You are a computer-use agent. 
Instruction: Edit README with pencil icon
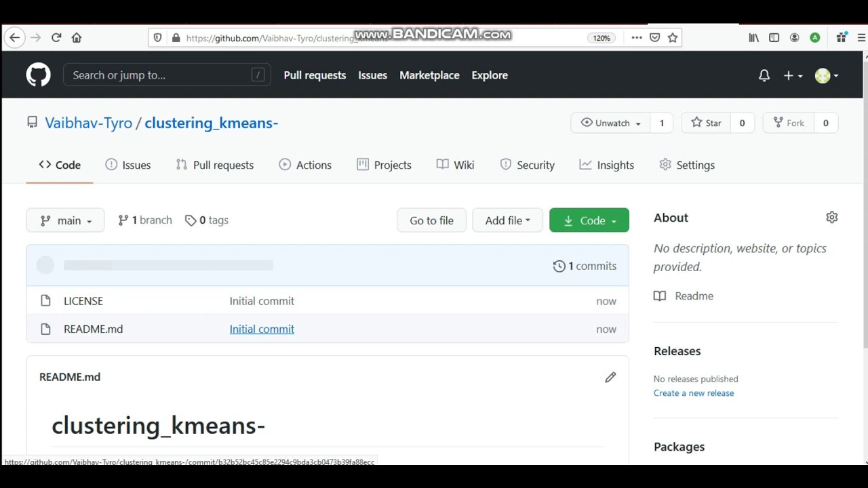[x=610, y=378]
